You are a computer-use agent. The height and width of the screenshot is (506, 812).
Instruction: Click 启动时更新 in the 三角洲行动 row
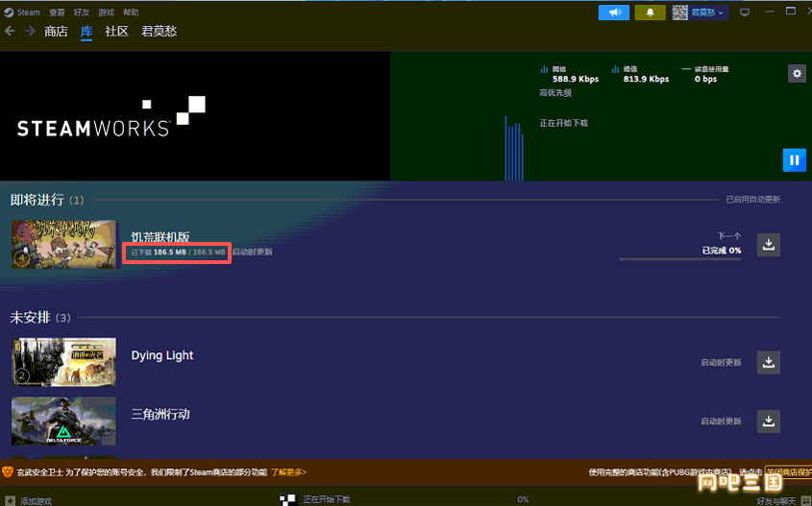tap(721, 422)
